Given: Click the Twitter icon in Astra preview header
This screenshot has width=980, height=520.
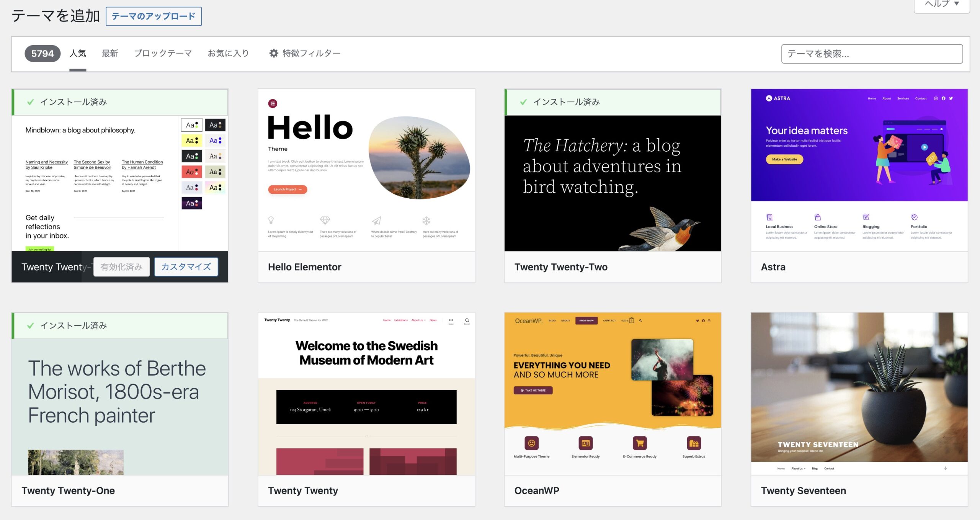Looking at the screenshot, I should coord(951,98).
